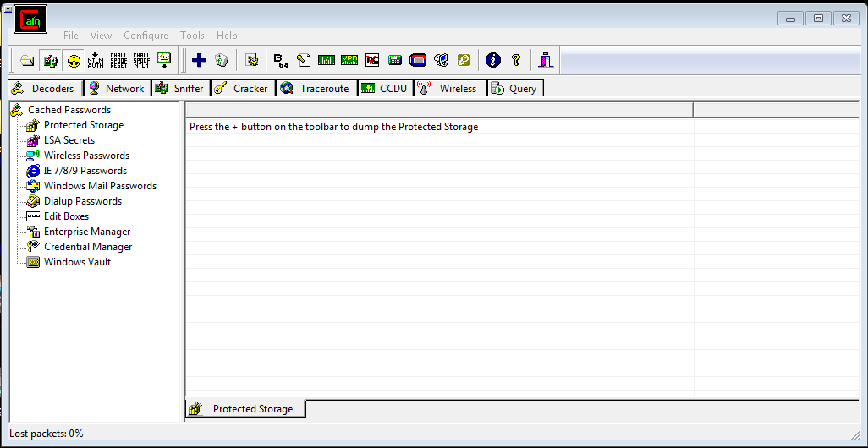This screenshot has height=448, width=868.
Task: Toggle the yellow radiation APR icon
Action: click(73, 60)
